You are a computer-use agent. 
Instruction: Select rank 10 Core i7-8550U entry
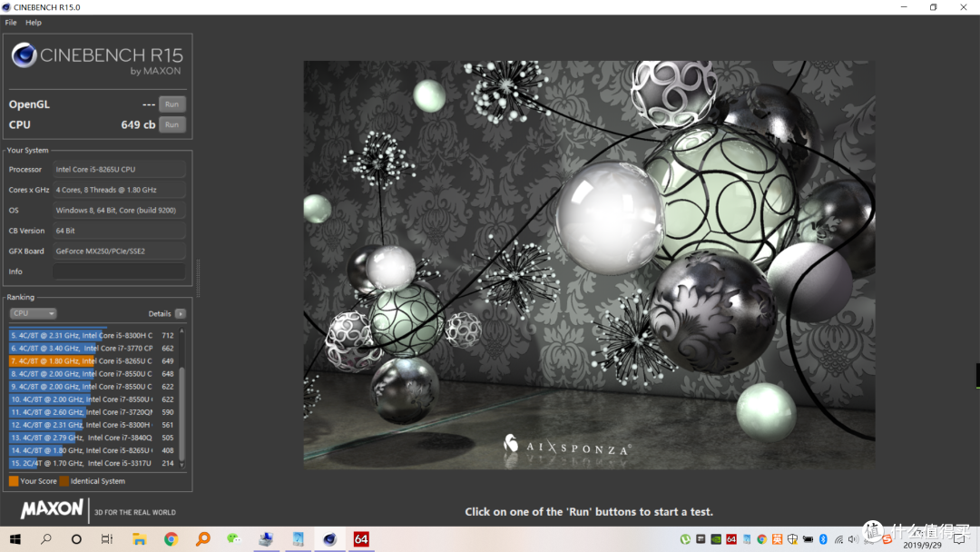click(x=93, y=399)
